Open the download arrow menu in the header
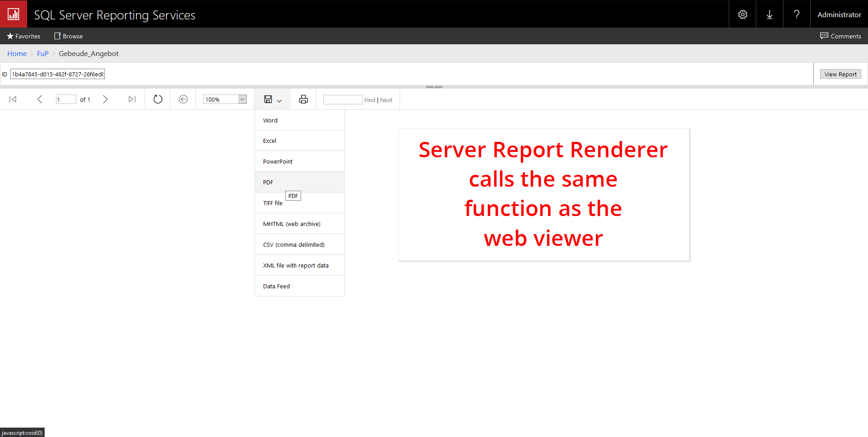 pyautogui.click(x=769, y=14)
